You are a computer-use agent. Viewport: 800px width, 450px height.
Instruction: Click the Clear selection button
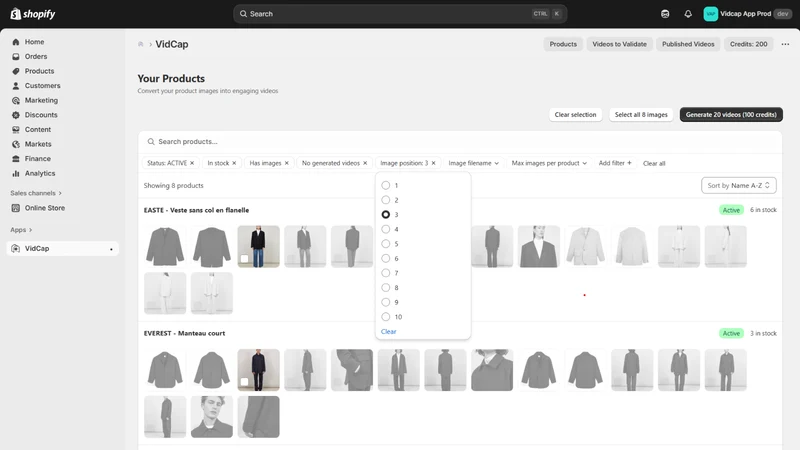pyautogui.click(x=576, y=115)
